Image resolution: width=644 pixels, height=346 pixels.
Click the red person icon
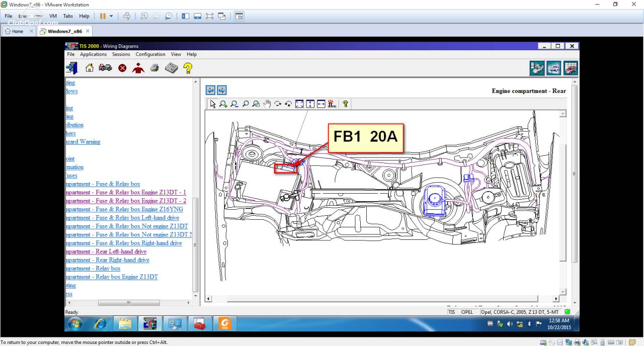pos(138,68)
